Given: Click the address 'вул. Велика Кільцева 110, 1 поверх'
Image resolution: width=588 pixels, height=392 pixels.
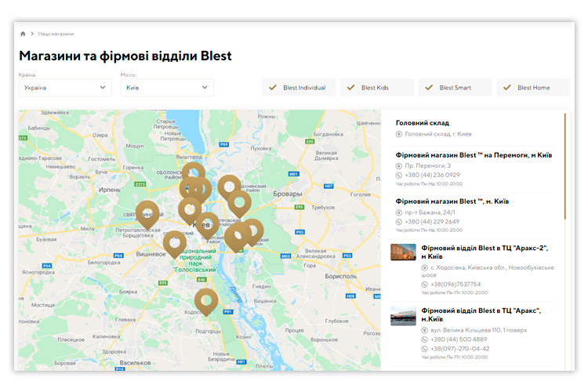Looking at the screenshot, I should pyautogui.click(x=478, y=330).
